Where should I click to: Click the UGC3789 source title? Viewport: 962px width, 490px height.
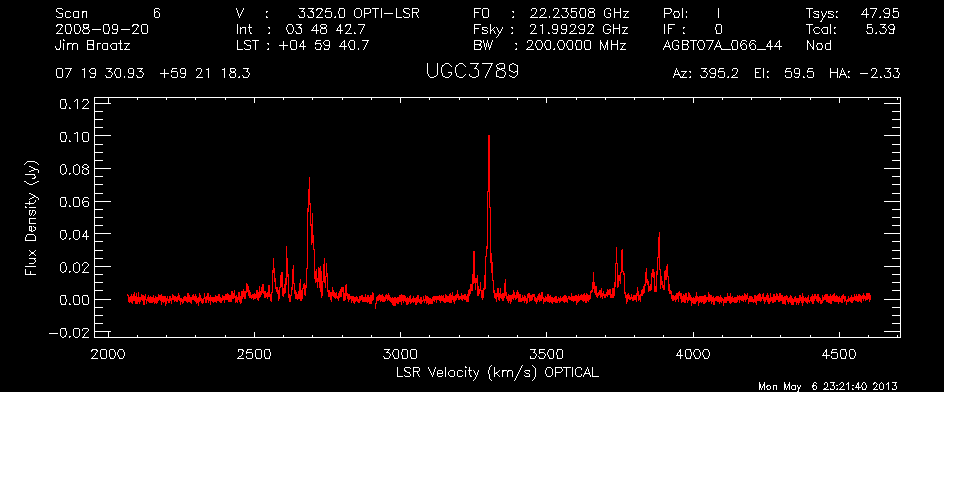[472, 72]
